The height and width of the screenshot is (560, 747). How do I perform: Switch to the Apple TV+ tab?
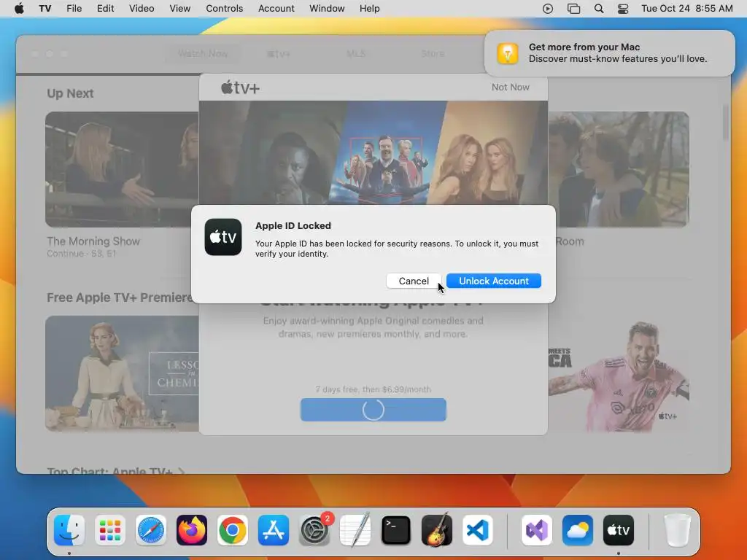[x=278, y=54]
